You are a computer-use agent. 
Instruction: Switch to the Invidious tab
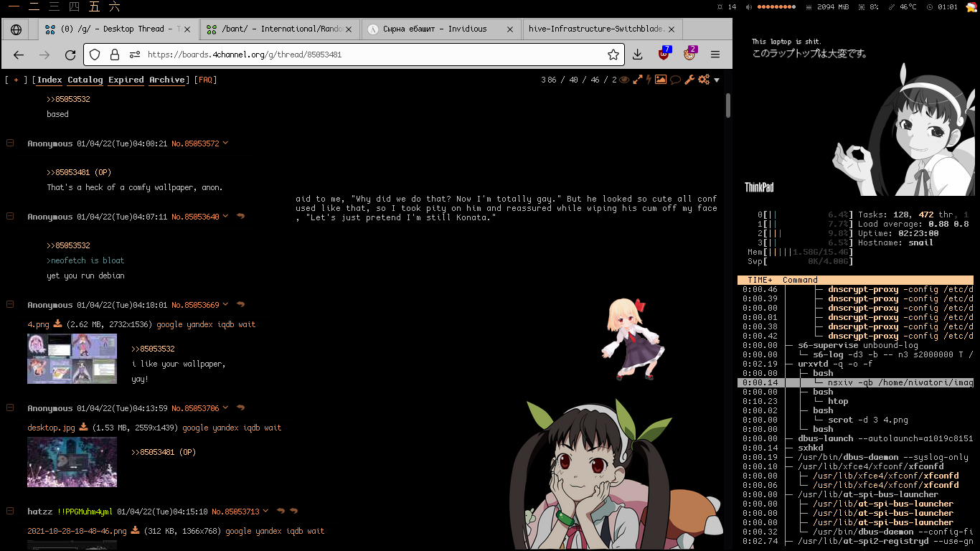click(x=441, y=29)
